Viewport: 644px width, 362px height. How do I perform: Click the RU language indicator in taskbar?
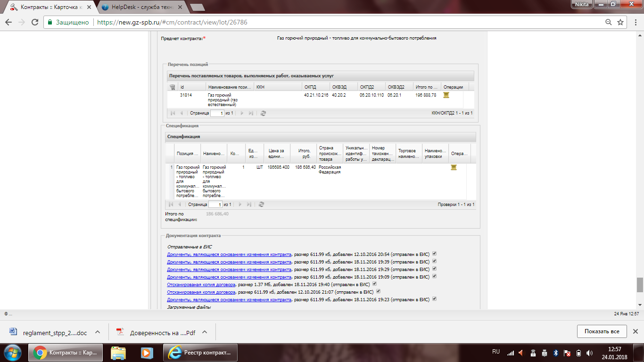point(496,352)
